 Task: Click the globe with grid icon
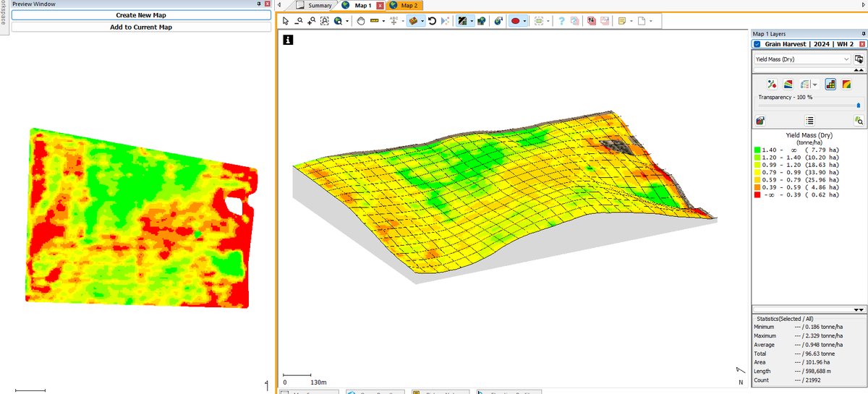(481, 21)
